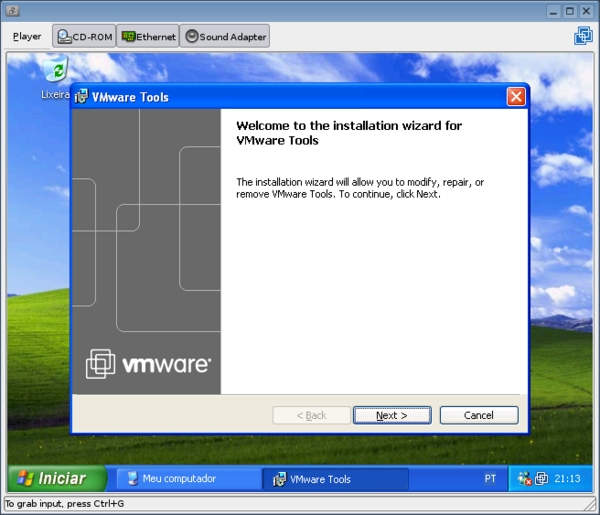Click the VMware Tools title bar icon

pos(81,96)
